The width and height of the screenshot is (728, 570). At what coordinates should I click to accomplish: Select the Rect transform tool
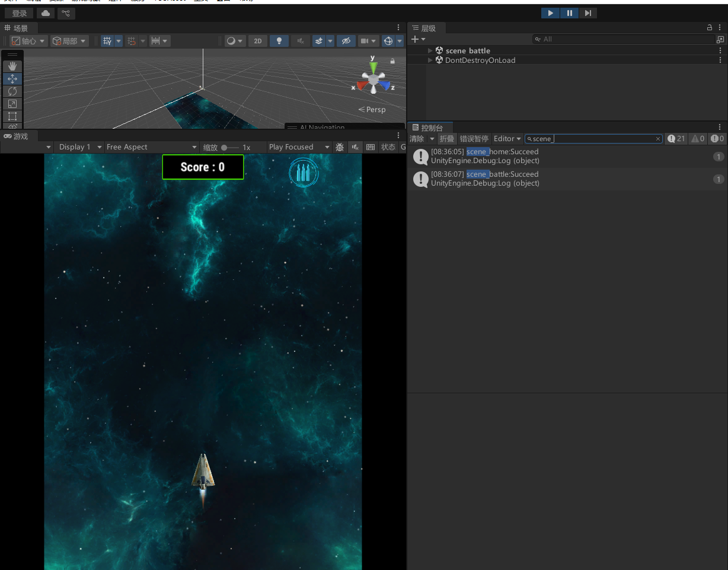tap(12, 116)
